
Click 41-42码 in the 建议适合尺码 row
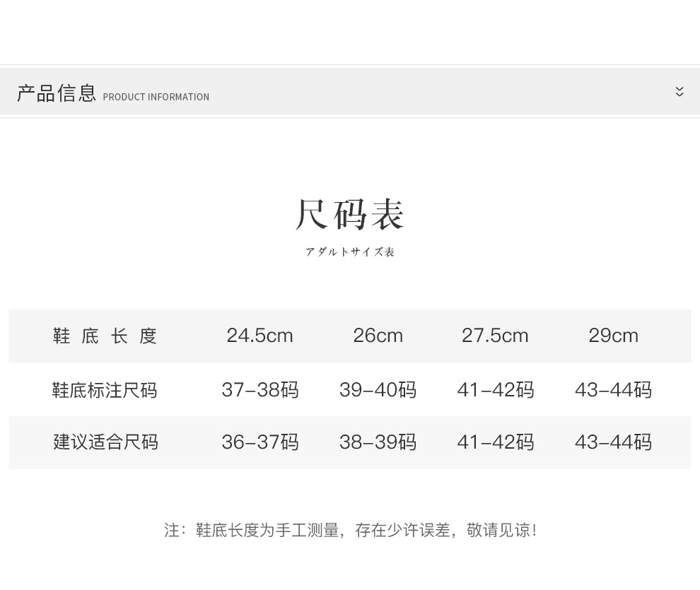coord(496,442)
